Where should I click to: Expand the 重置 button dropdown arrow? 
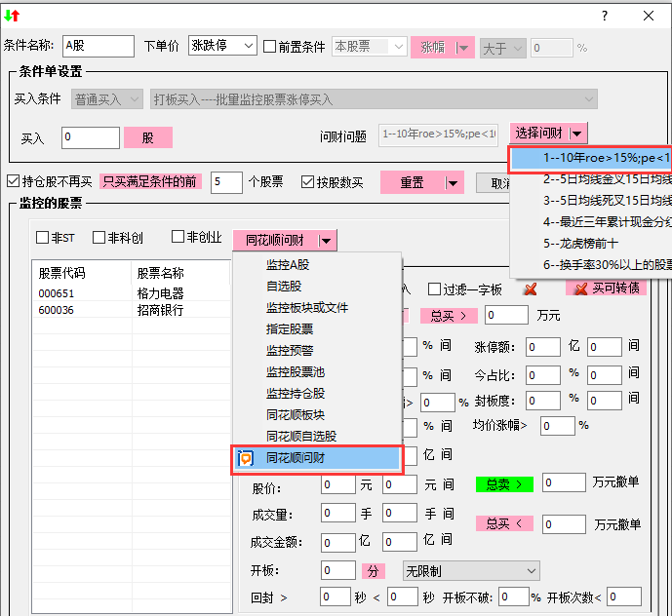tap(453, 182)
